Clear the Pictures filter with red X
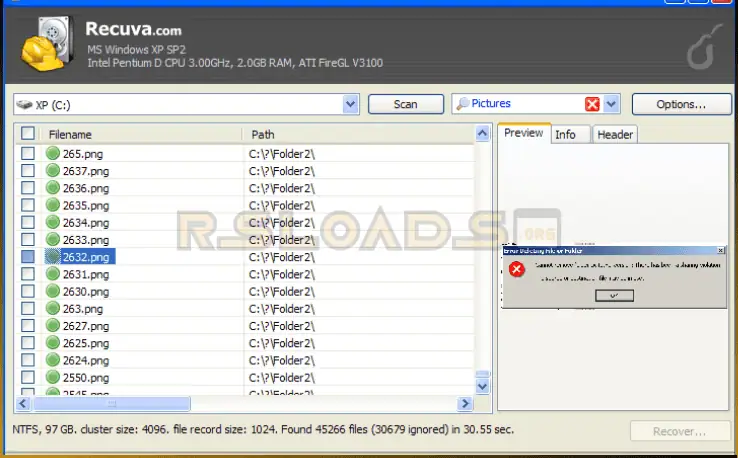Viewport: 738px width, 458px height. tap(592, 104)
